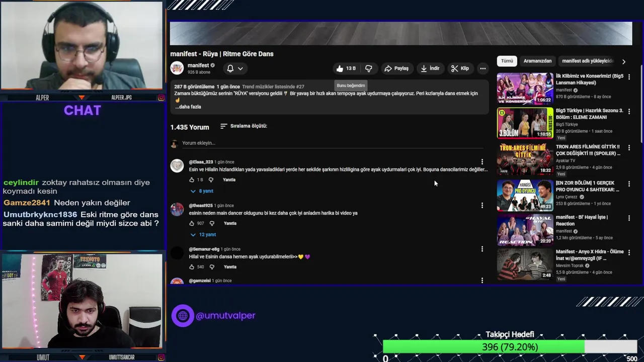Reply to @Semanur-e8g with Yanıtla
644x362 pixels.
point(230,267)
